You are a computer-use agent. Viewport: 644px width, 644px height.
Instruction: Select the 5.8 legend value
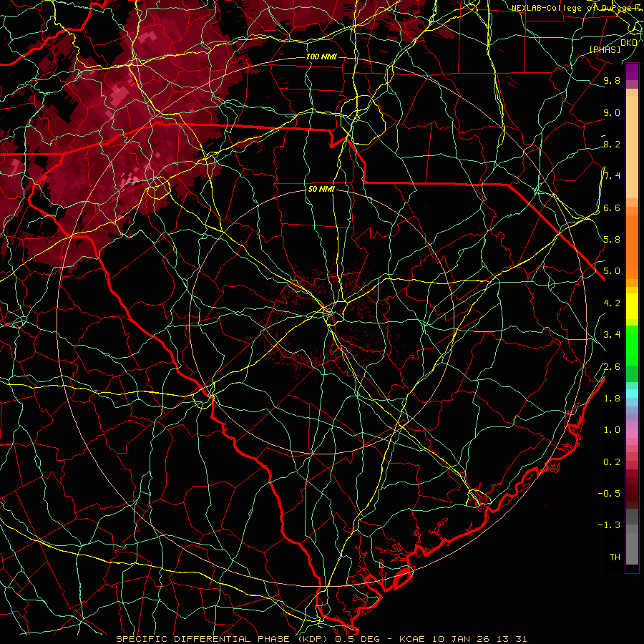612,240
